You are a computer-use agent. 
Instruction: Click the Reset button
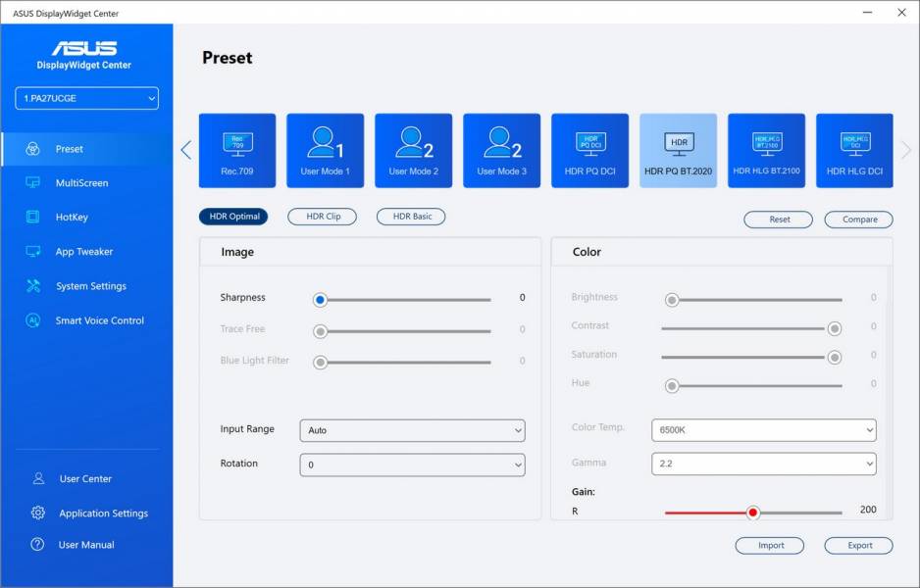[778, 220]
